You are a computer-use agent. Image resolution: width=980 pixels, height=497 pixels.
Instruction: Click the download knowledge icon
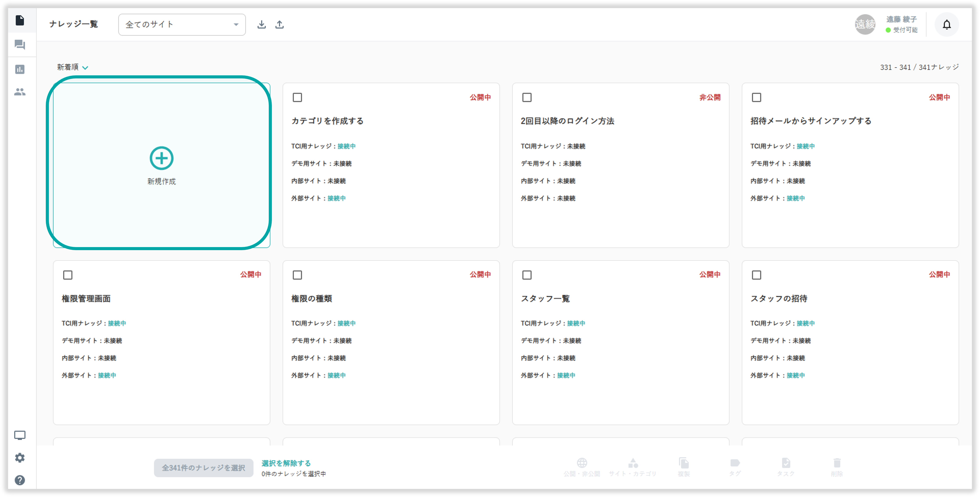tap(261, 25)
